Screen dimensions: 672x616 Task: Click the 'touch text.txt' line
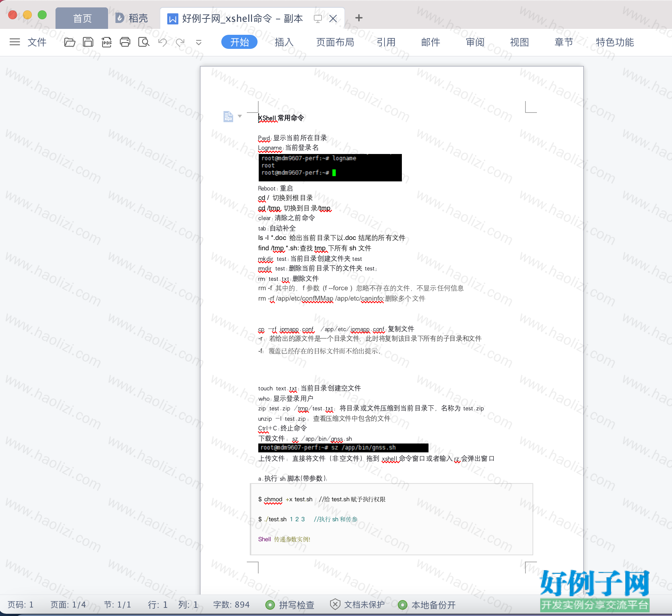(310, 388)
